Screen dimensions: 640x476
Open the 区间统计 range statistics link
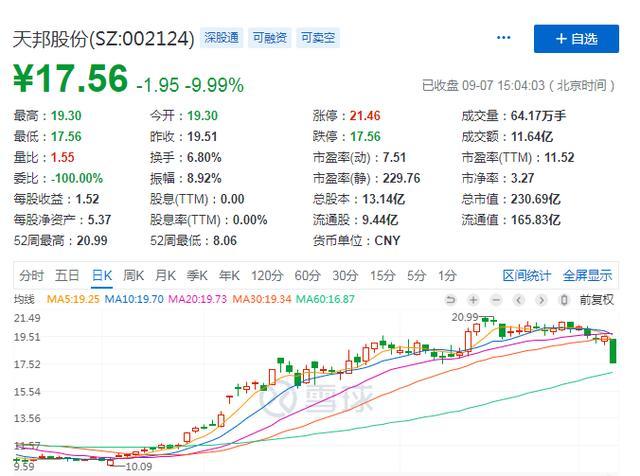point(527,276)
